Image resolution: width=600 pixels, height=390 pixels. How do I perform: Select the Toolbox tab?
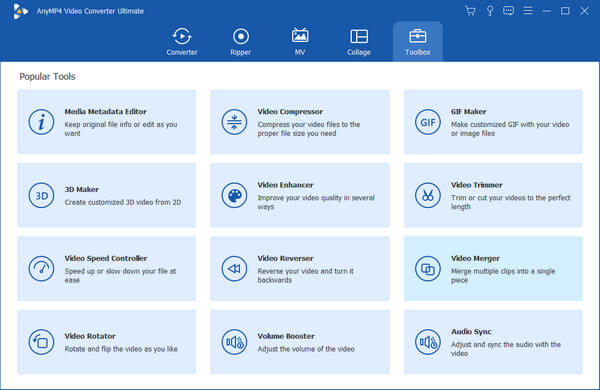[x=418, y=41]
